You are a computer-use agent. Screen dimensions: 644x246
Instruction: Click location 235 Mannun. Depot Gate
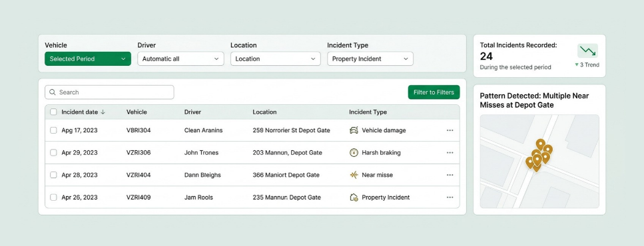coord(286,197)
